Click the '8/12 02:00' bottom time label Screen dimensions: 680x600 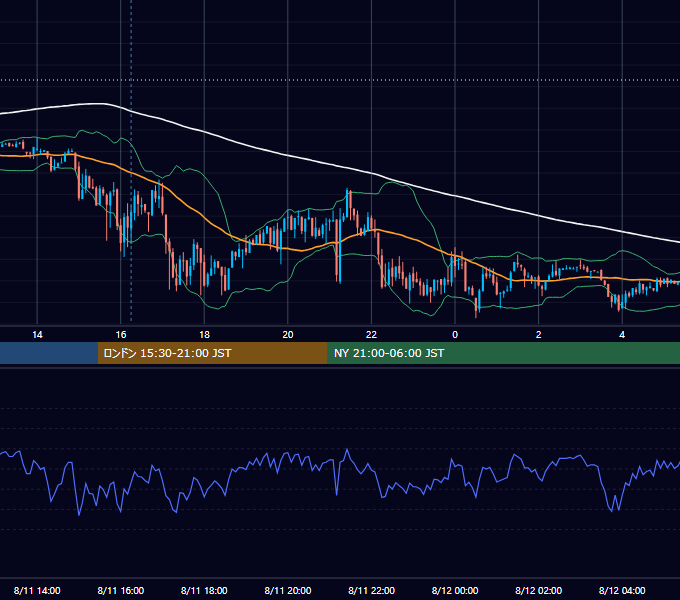click(x=538, y=590)
